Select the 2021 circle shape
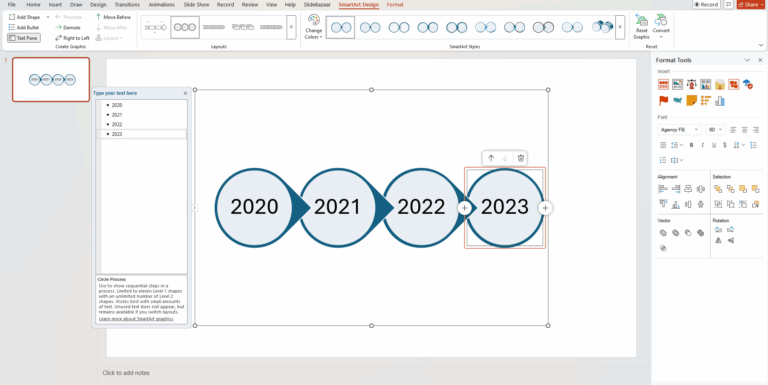The image size is (768, 385). coord(337,208)
